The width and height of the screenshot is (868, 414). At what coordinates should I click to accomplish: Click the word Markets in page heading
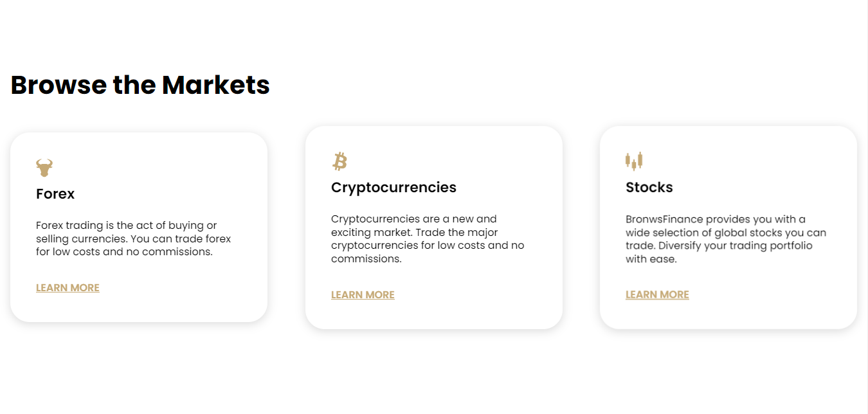pyautogui.click(x=215, y=85)
